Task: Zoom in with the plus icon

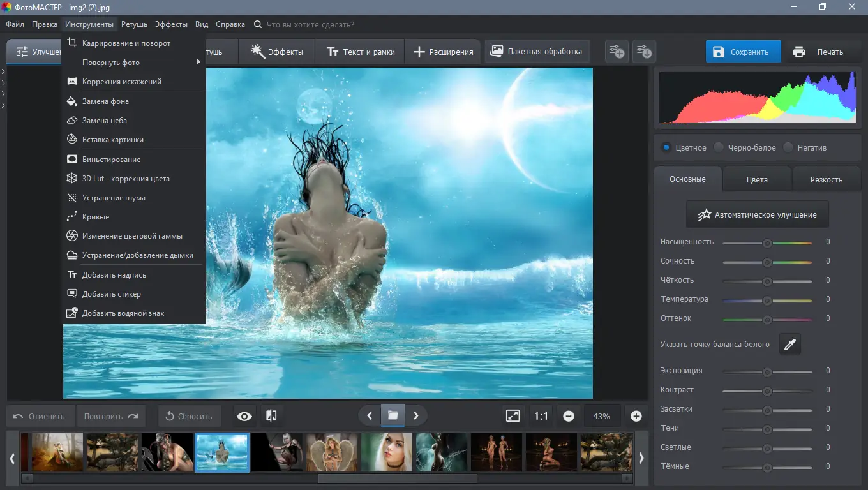Action: coord(636,416)
